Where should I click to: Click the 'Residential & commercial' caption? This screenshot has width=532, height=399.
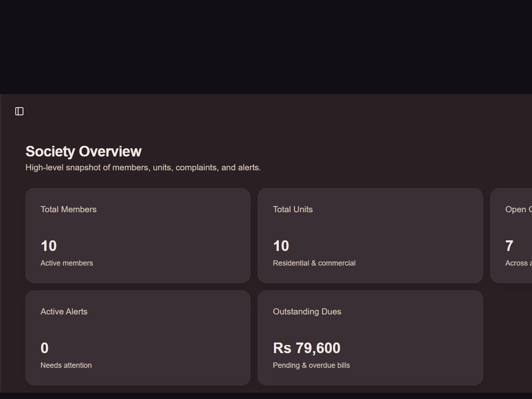pos(314,263)
